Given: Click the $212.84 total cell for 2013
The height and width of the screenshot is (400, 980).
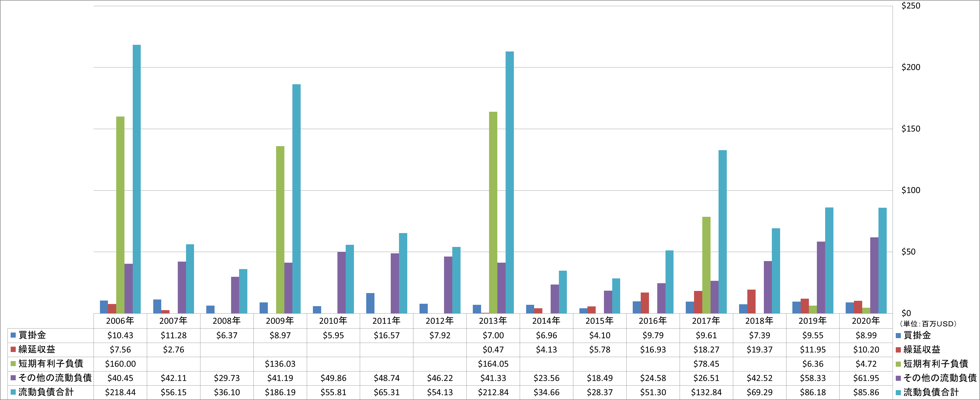Looking at the screenshot, I should (x=493, y=392).
